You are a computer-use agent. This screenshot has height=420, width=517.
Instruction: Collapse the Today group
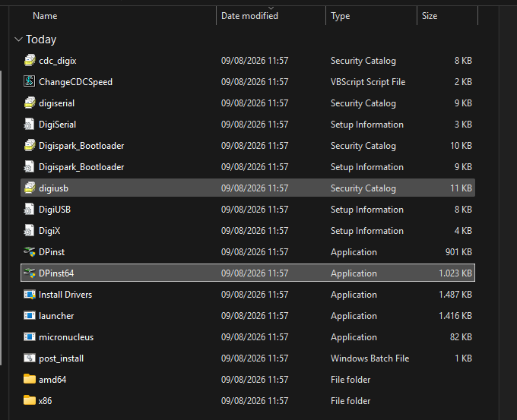(x=18, y=39)
